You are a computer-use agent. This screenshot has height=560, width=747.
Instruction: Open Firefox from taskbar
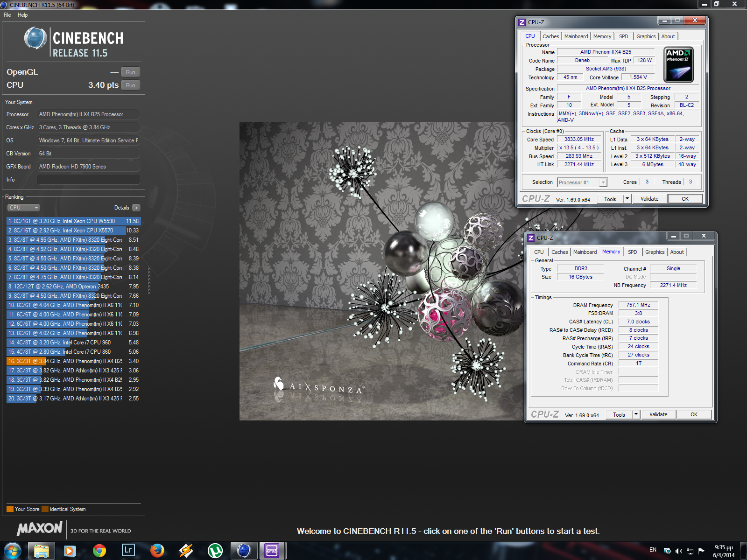click(x=157, y=551)
